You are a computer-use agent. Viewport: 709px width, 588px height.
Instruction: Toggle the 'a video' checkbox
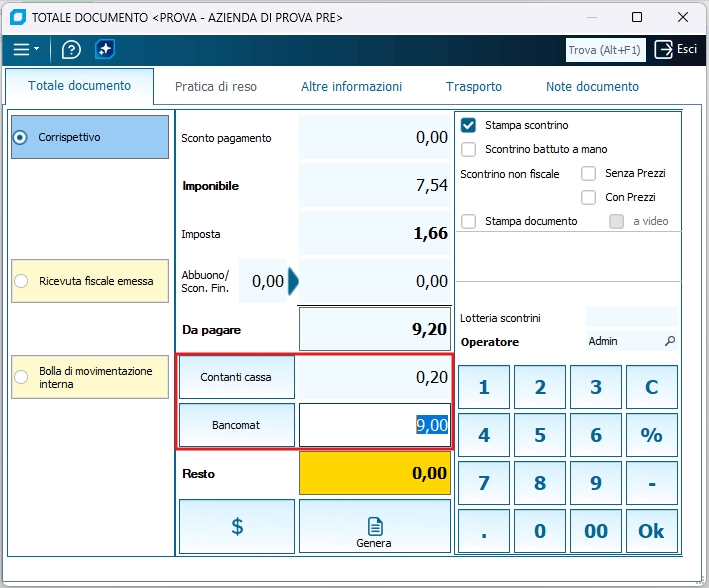616,221
